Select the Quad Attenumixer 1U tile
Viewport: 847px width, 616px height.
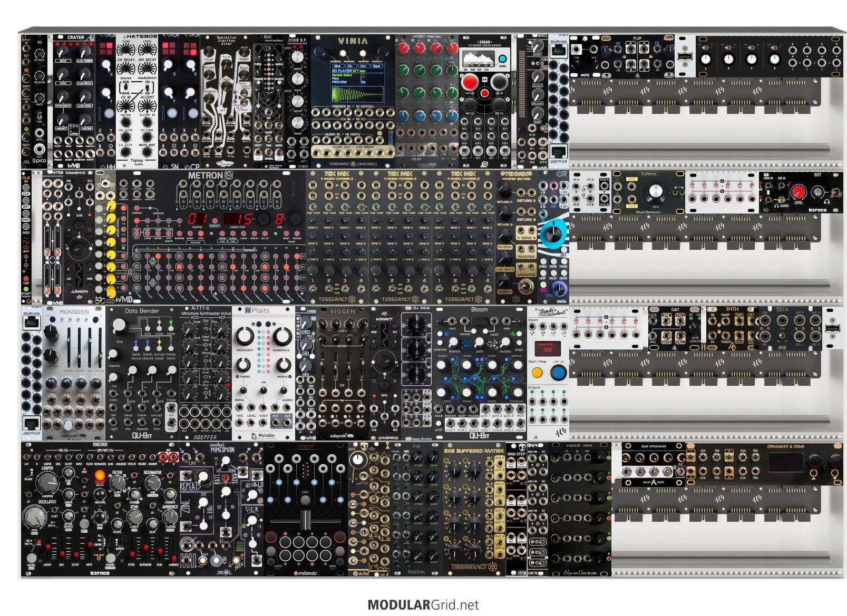point(654,464)
